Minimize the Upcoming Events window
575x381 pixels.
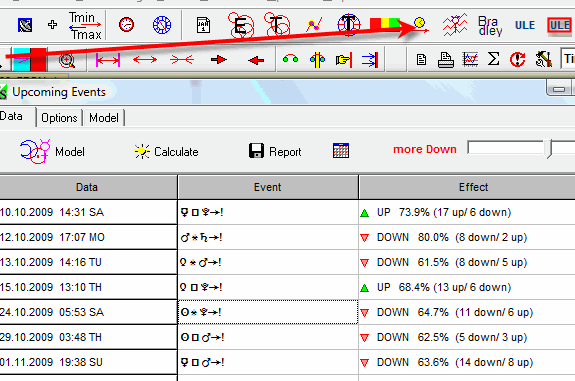point(558,89)
